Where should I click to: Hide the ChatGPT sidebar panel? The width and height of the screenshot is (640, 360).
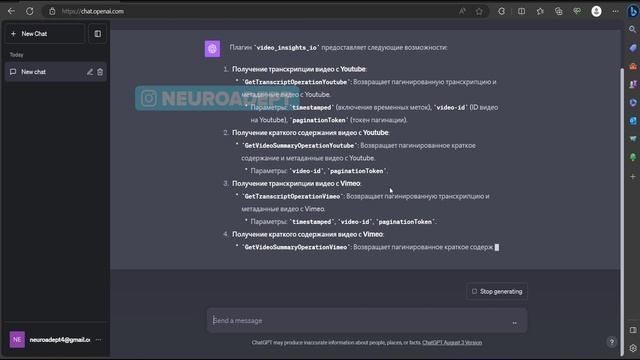point(98,34)
